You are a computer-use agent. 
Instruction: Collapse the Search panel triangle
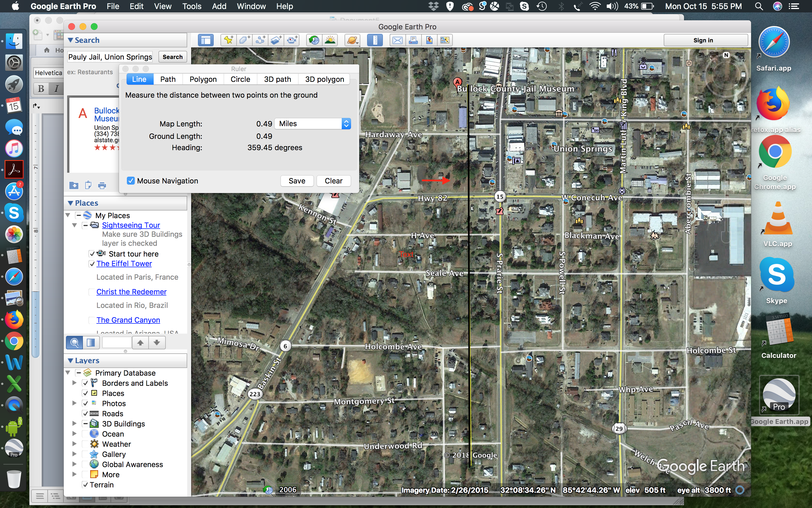70,40
